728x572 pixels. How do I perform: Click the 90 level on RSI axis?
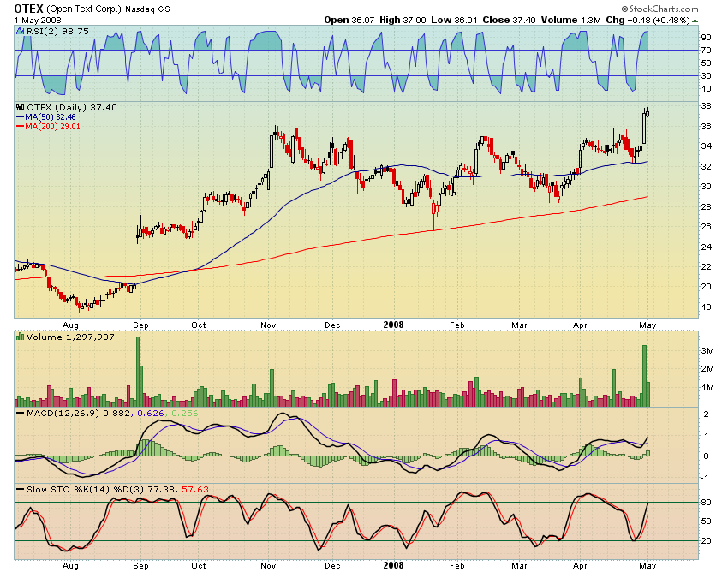[707, 37]
